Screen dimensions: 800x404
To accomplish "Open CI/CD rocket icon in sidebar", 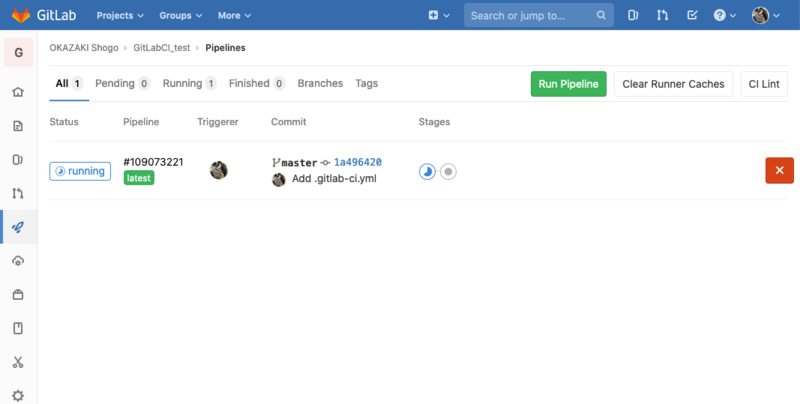I will [x=18, y=227].
